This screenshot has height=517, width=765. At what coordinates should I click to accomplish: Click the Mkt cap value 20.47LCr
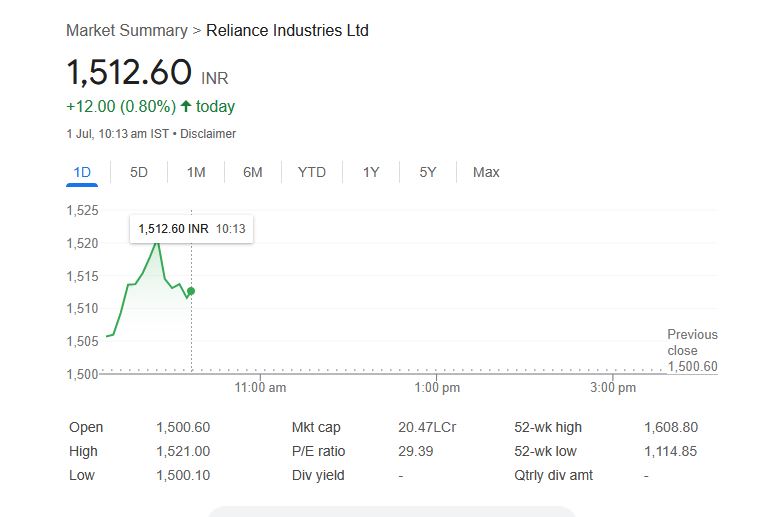point(427,427)
